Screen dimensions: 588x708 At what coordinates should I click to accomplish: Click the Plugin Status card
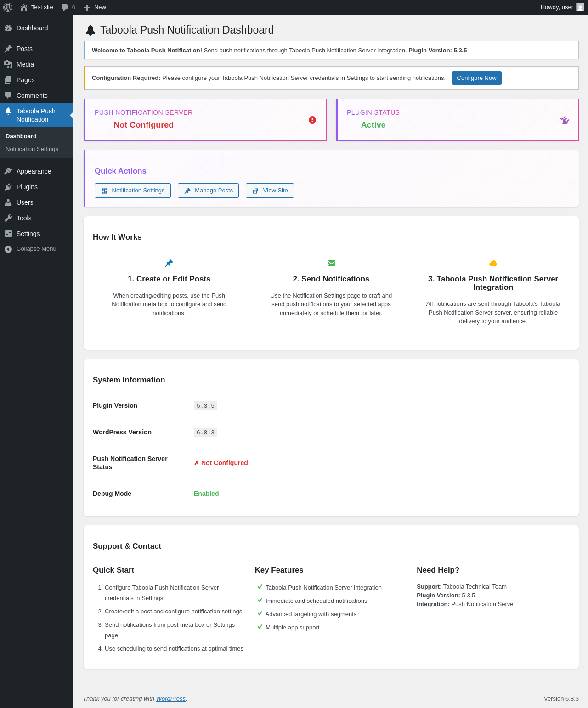coord(457,120)
